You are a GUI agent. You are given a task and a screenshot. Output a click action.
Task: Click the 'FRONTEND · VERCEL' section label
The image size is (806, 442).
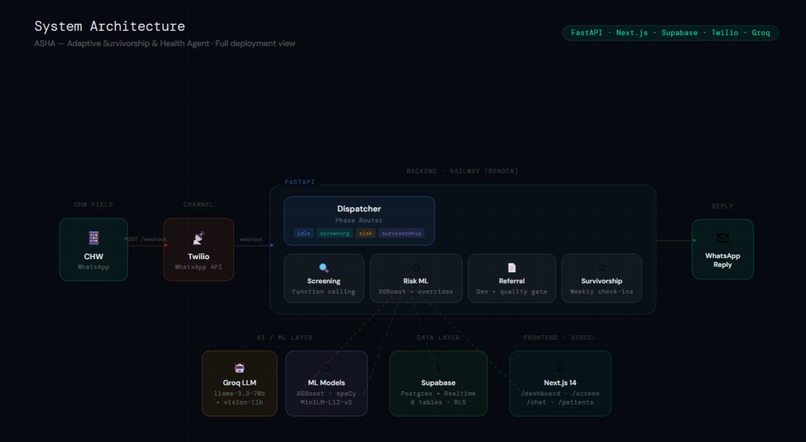point(560,338)
